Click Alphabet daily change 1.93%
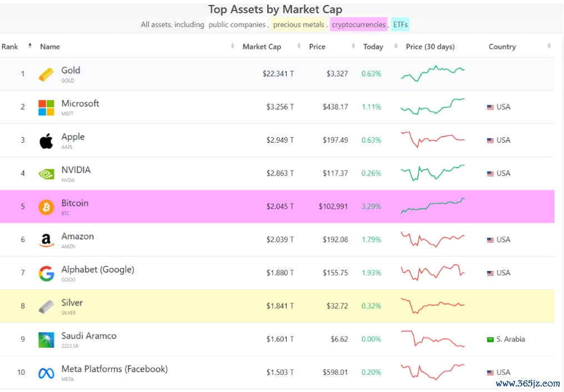This screenshot has width=564, height=392. click(371, 273)
